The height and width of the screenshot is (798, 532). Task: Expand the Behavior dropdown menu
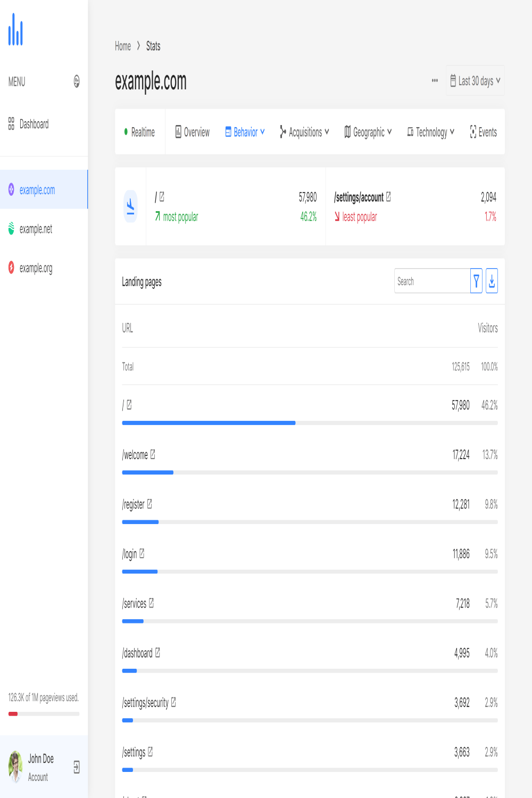[245, 132]
